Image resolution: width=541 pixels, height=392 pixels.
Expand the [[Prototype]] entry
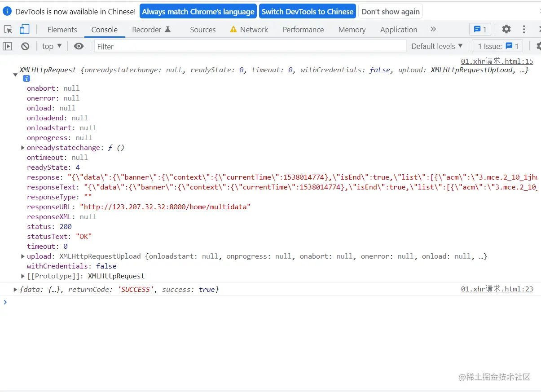[23, 276]
